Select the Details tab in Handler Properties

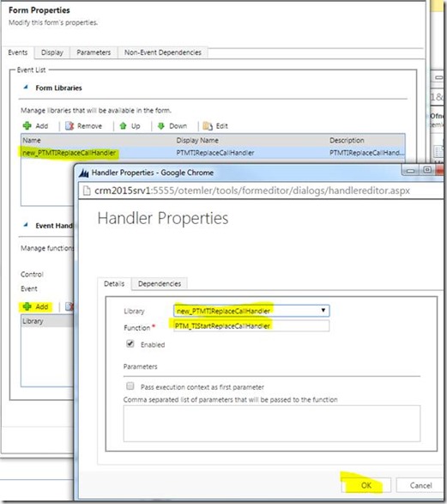click(x=114, y=283)
